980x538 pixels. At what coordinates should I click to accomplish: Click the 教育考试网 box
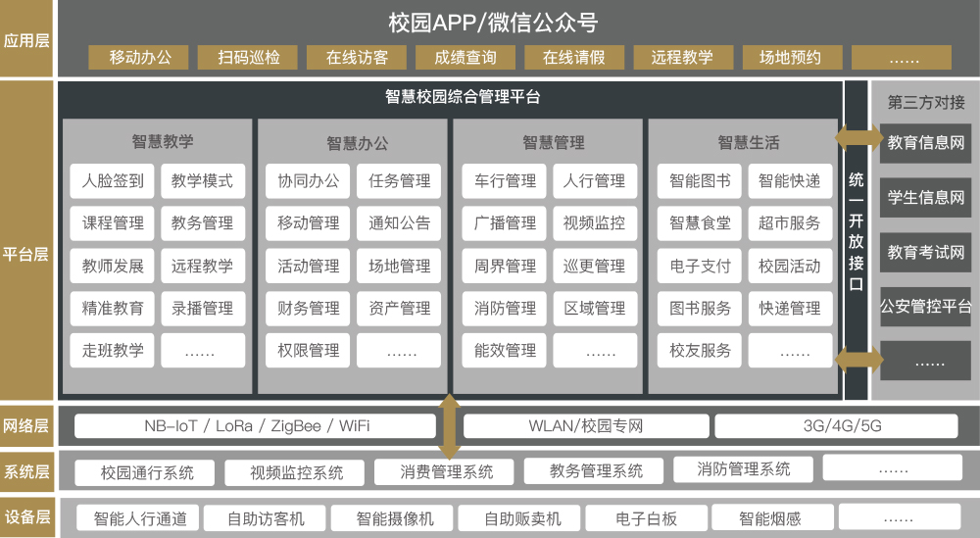pos(926,253)
